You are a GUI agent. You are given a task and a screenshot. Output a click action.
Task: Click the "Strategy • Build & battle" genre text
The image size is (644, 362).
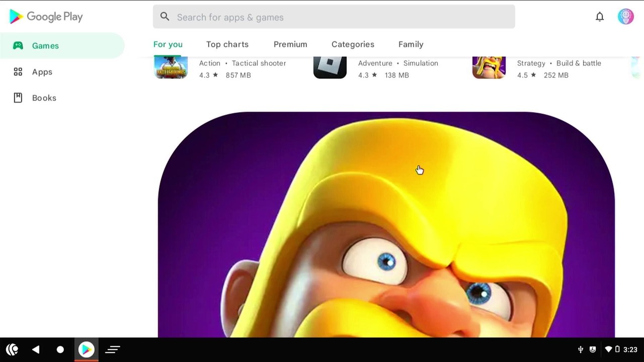pyautogui.click(x=559, y=63)
